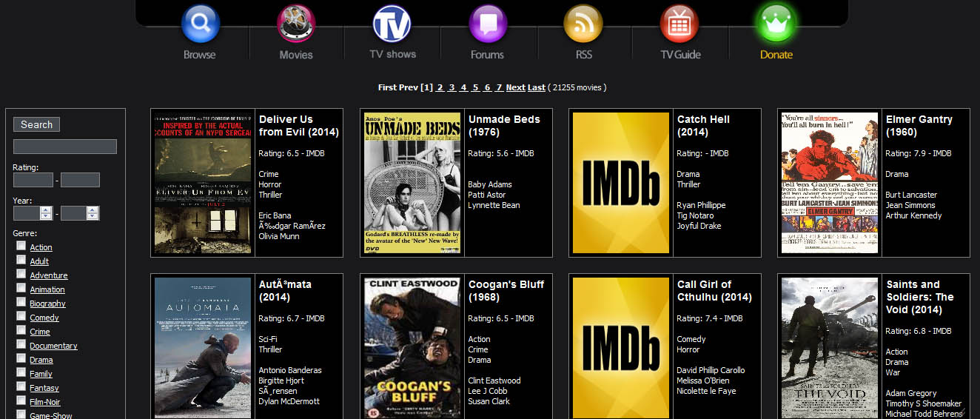Click Catch Hell IMDb placeholder image
Image resolution: width=980 pixels, height=419 pixels.
click(x=621, y=183)
